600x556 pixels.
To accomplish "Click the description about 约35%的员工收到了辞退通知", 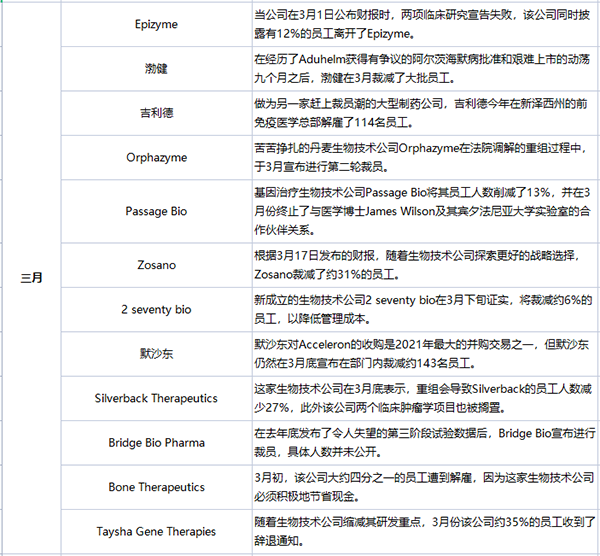I will (x=426, y=532).
